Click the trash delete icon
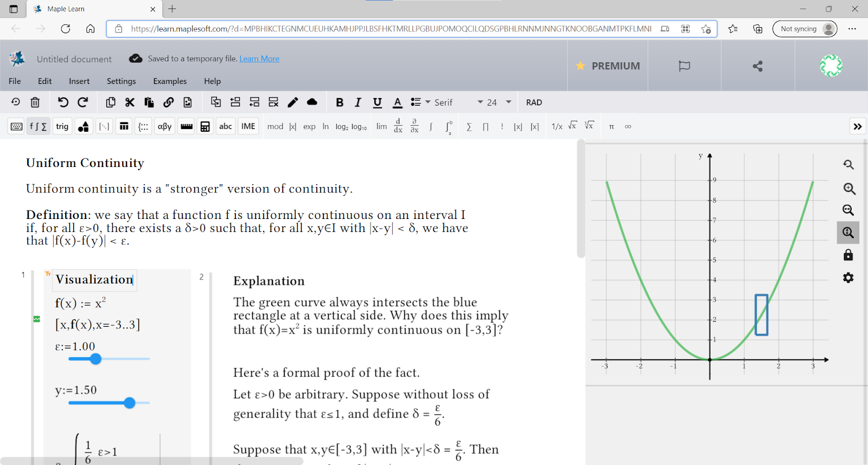Screen dimensions: 868x465 point(35,102)
